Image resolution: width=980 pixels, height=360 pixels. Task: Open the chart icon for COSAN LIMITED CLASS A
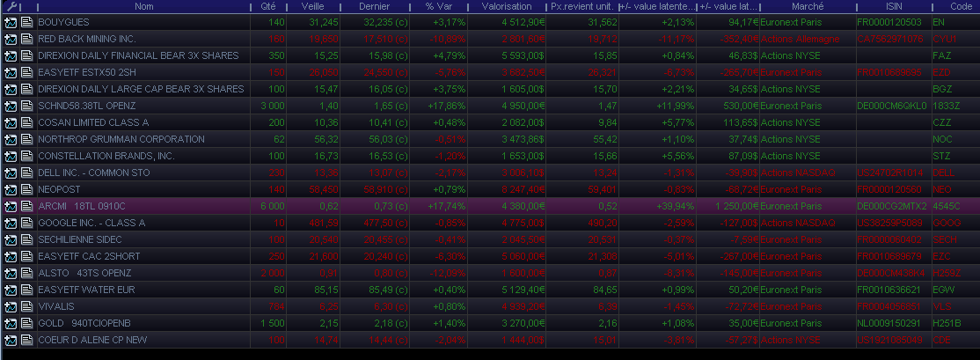[10, 122]
